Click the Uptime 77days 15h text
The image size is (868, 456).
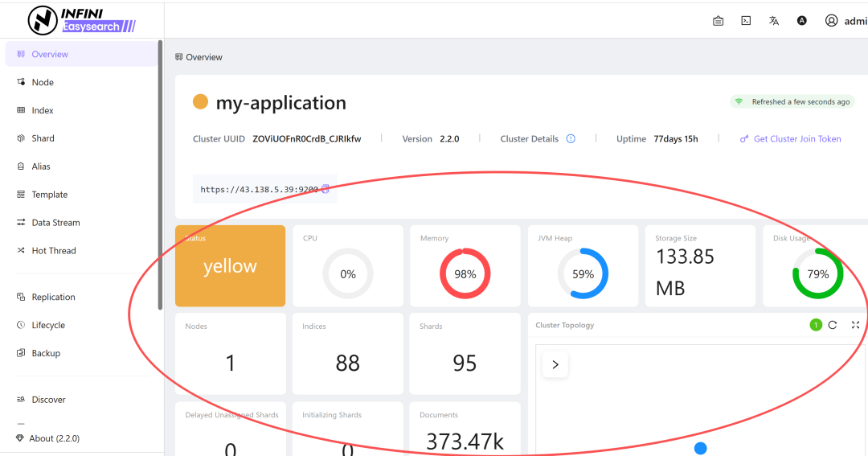657,139
